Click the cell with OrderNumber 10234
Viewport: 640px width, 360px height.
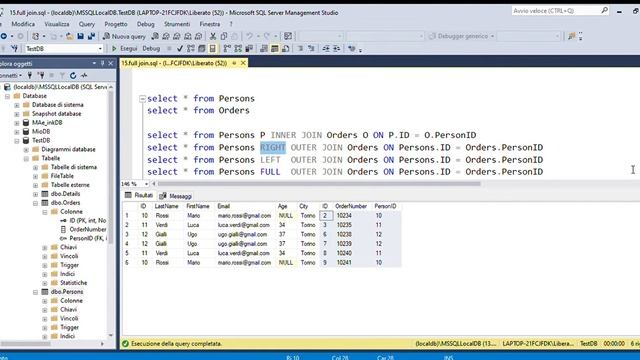point(352,216)
